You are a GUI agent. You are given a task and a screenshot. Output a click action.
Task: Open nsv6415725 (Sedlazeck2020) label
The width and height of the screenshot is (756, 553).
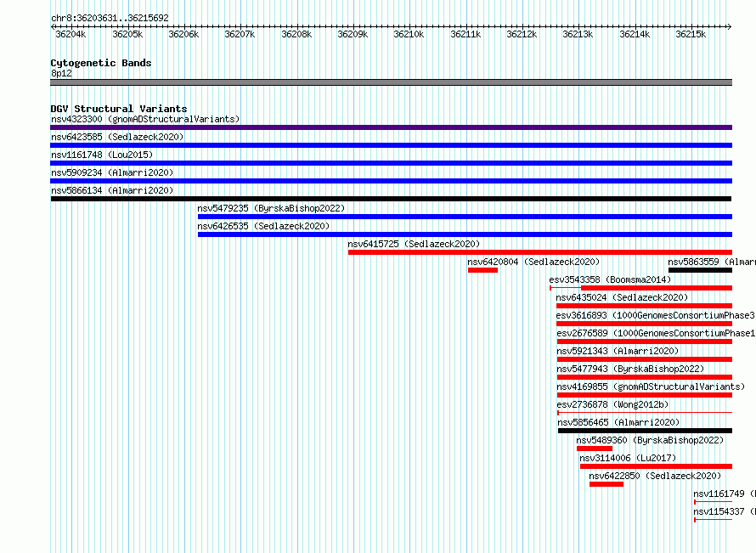(x=414, y=244)
